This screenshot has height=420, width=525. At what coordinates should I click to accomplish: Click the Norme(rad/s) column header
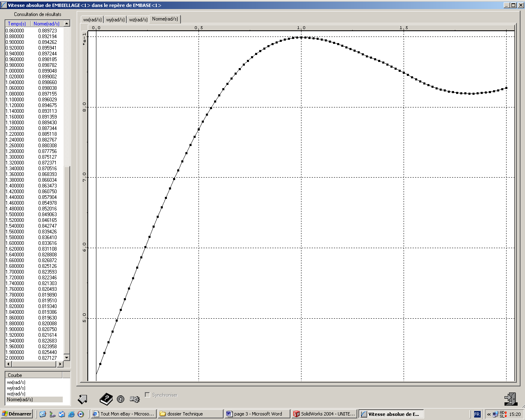point(46,24)
